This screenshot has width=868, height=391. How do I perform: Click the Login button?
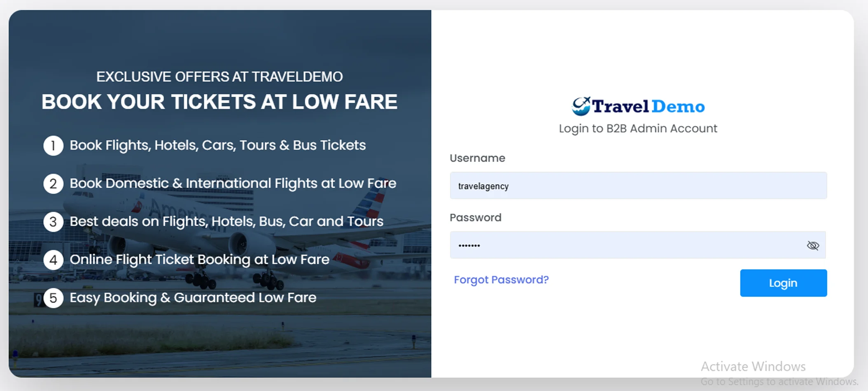point(783,283)
